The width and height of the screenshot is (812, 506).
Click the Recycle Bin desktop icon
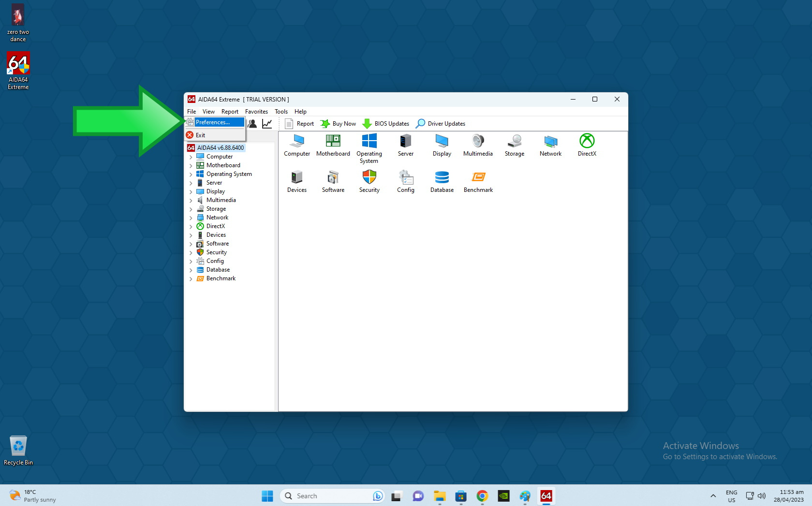[x=18, y=450]
